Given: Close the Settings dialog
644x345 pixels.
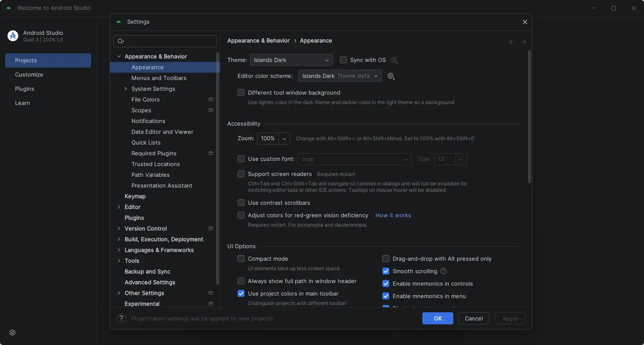Looking at the screenshot, I should [525, 22].
